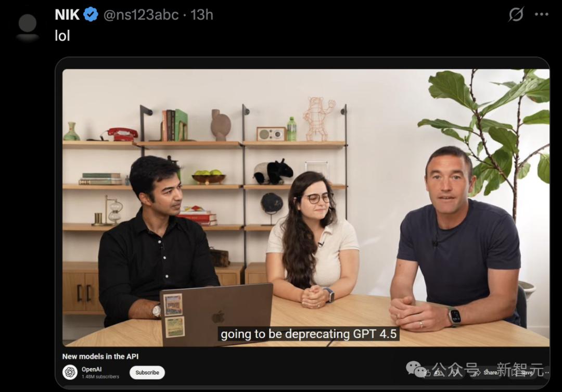Open the 13h timestamp link
The height and width of the screenshot is (392, 562).
[202, 15]
